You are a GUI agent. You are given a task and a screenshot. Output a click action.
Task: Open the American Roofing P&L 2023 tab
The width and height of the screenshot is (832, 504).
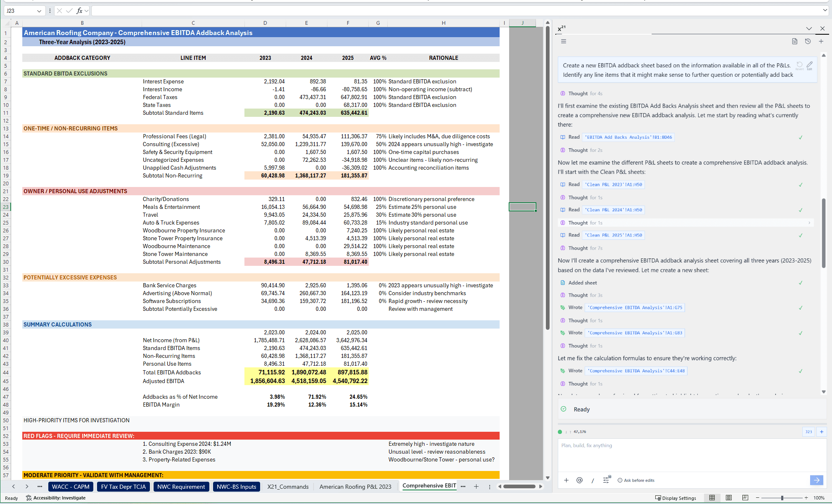355,487
